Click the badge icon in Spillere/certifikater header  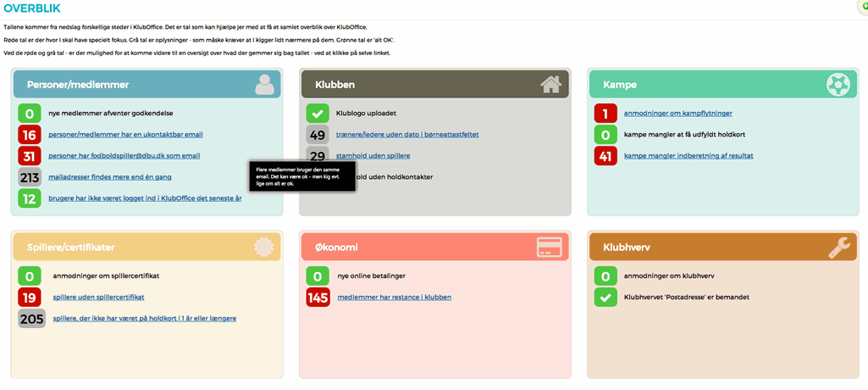click(264, 247)
